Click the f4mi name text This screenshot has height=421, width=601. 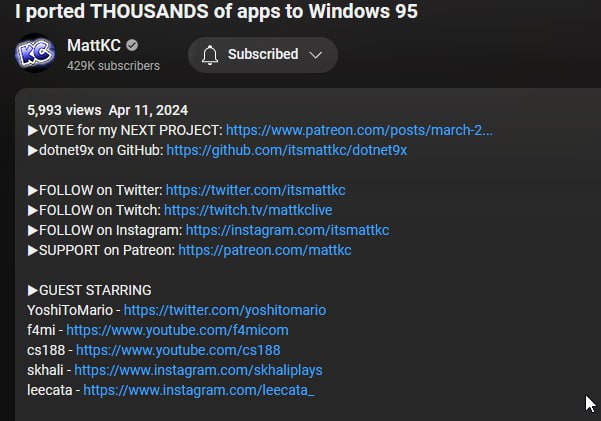point(41,330)
